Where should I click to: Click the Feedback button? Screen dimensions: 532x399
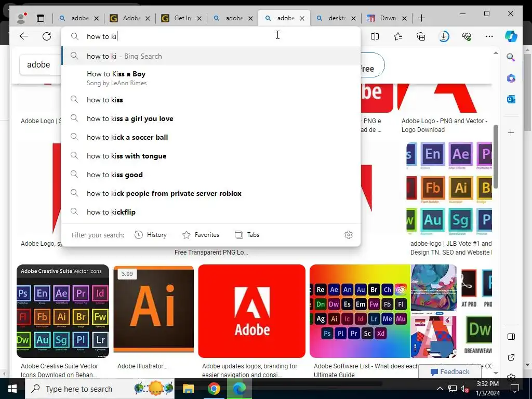click(450, 371)
